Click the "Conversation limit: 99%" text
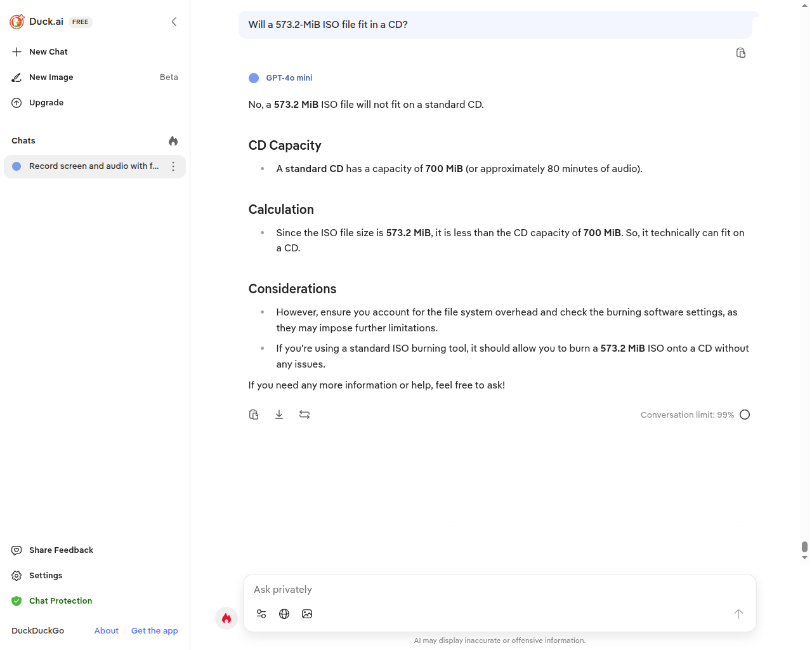Screen dimensions: 812x650 click(687, 415)
